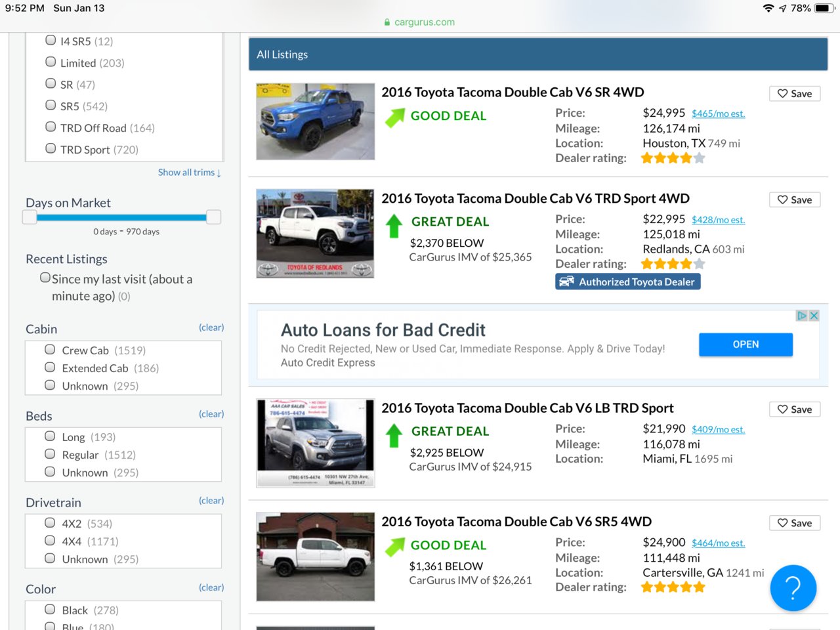Click Good Deal arrow icon on SR5 4WD listing

pos(395,547)
